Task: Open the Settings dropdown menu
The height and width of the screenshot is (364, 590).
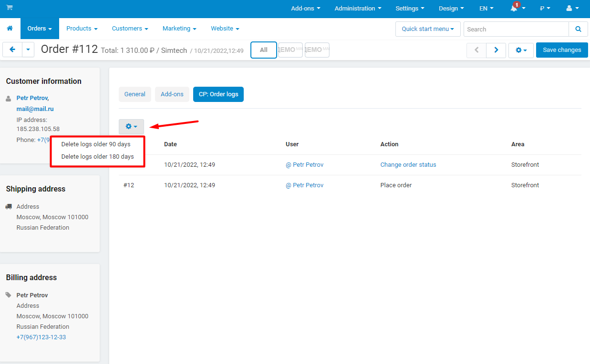Action: point(410,8)
